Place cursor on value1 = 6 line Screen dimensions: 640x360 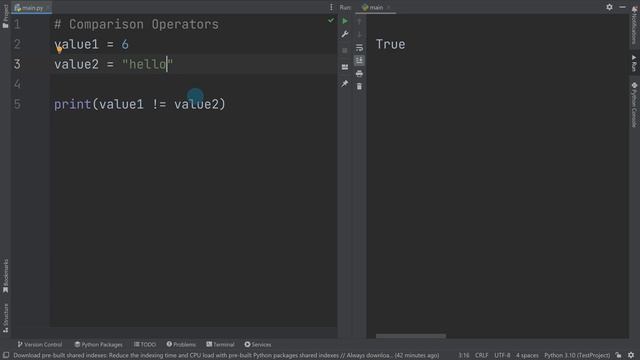[91, 44]
